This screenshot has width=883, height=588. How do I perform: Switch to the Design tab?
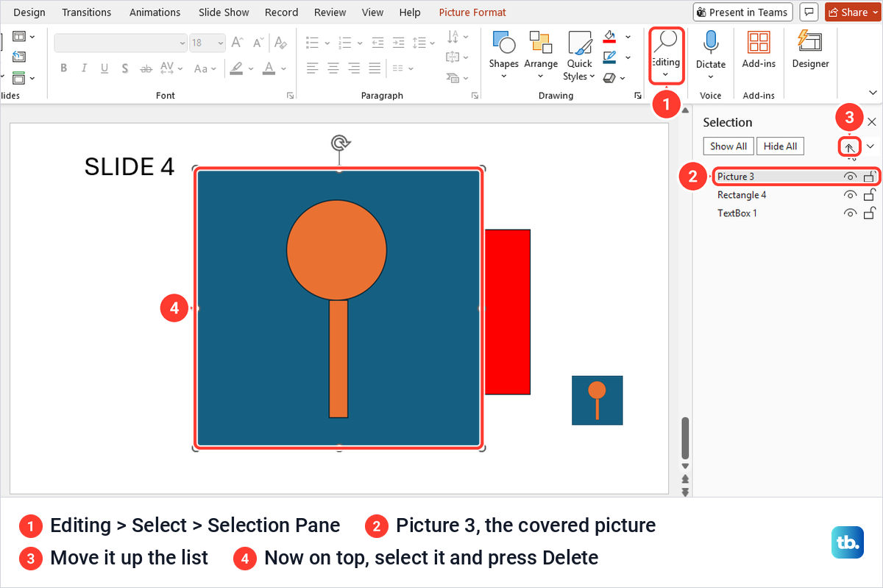tap(29, 12)
